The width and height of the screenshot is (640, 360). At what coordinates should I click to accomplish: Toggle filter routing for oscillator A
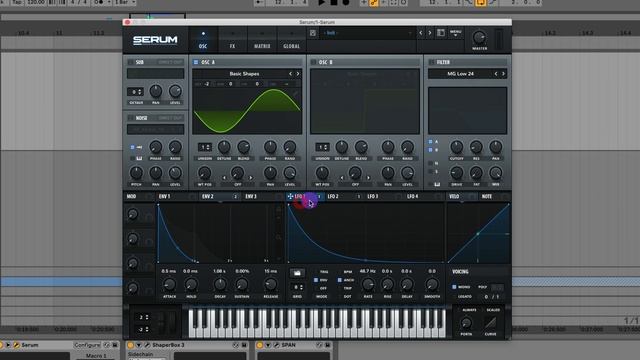point(431,142)
